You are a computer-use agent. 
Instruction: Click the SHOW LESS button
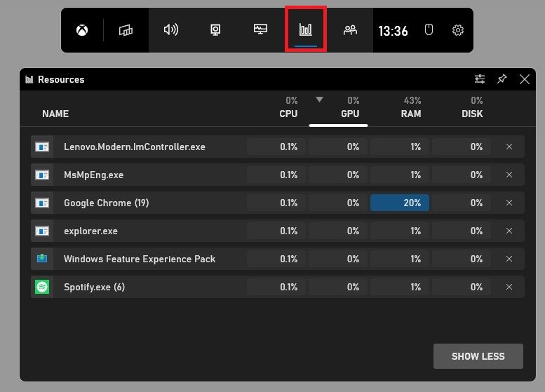coord(478,356)
